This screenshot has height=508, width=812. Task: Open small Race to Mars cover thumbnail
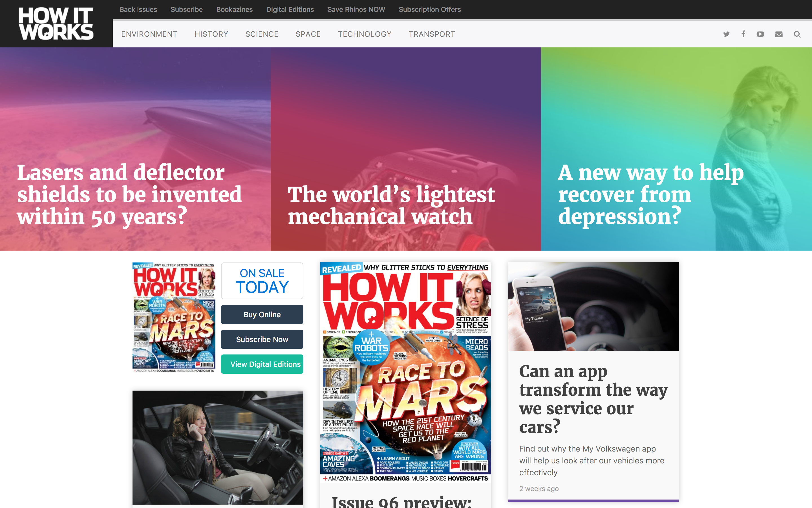tap(173, 317)
